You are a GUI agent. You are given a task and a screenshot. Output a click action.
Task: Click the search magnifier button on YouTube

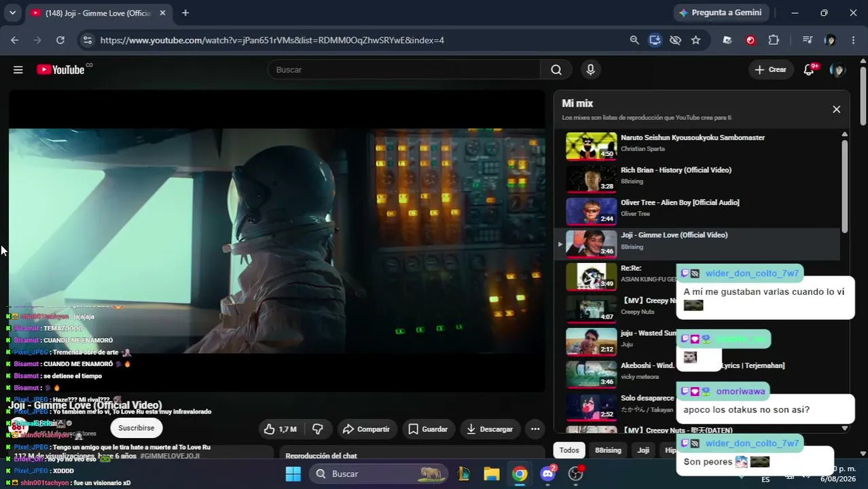click(x=556, y=69)
